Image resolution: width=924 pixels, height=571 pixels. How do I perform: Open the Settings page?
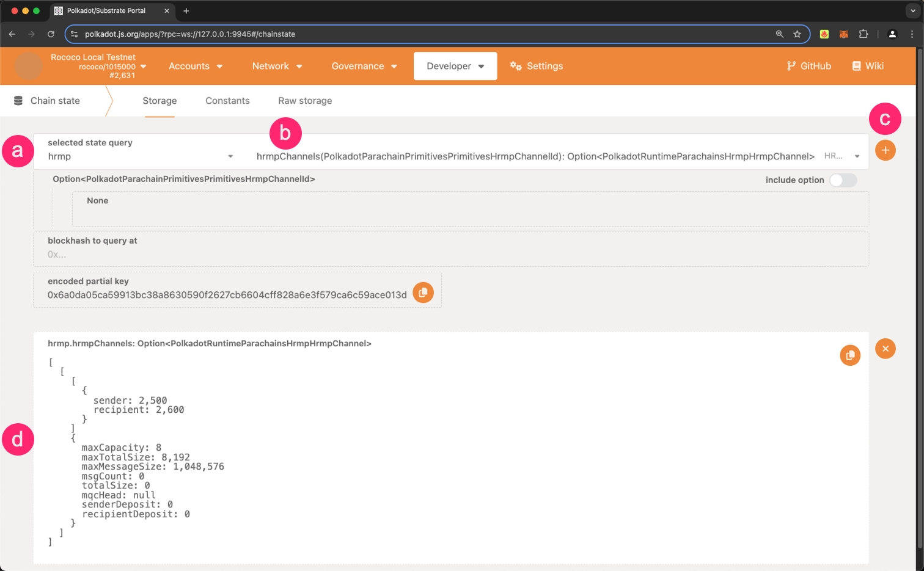point(537,66)
